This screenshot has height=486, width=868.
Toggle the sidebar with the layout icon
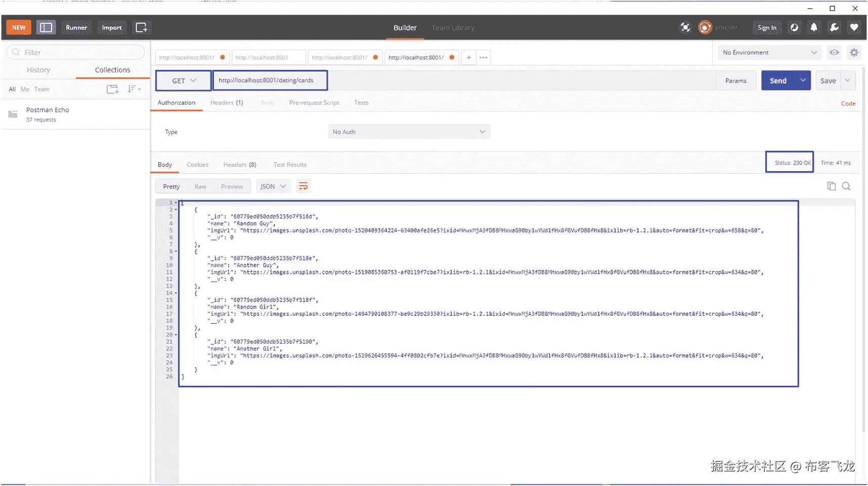46,27
